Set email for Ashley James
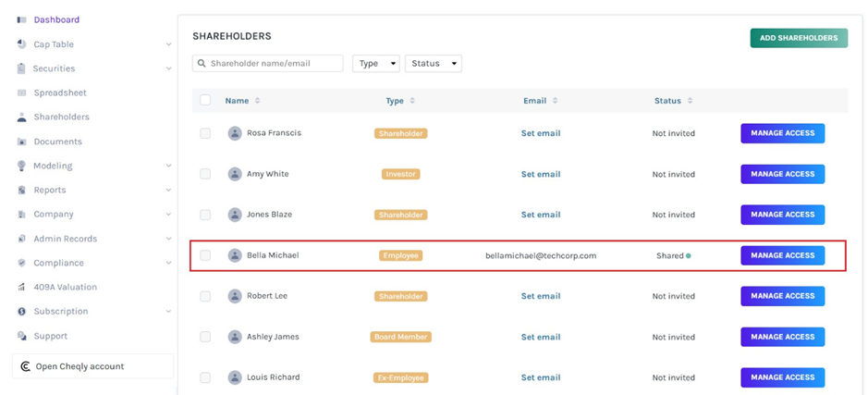Screen dimensions: 868x395 click(540, 337)
